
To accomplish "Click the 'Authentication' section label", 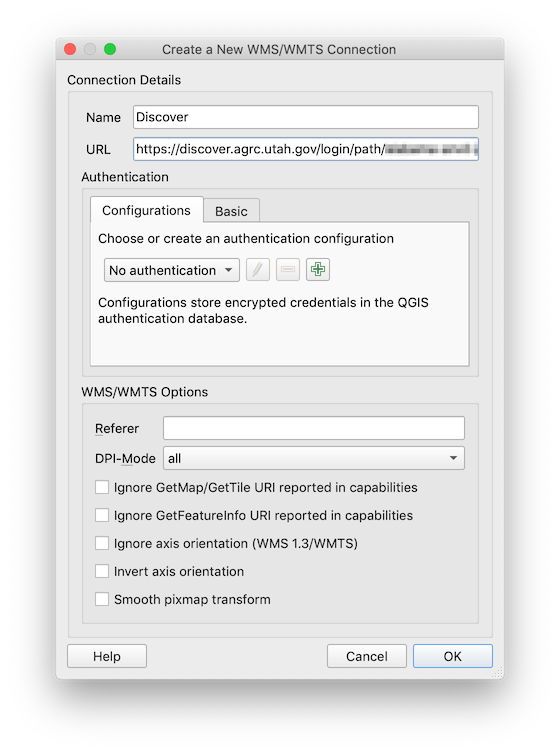I will tap(125, 177).
